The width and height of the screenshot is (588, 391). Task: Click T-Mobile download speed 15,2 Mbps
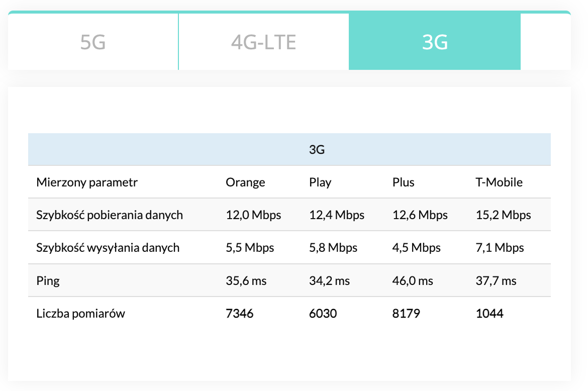[x=503, y=215]
